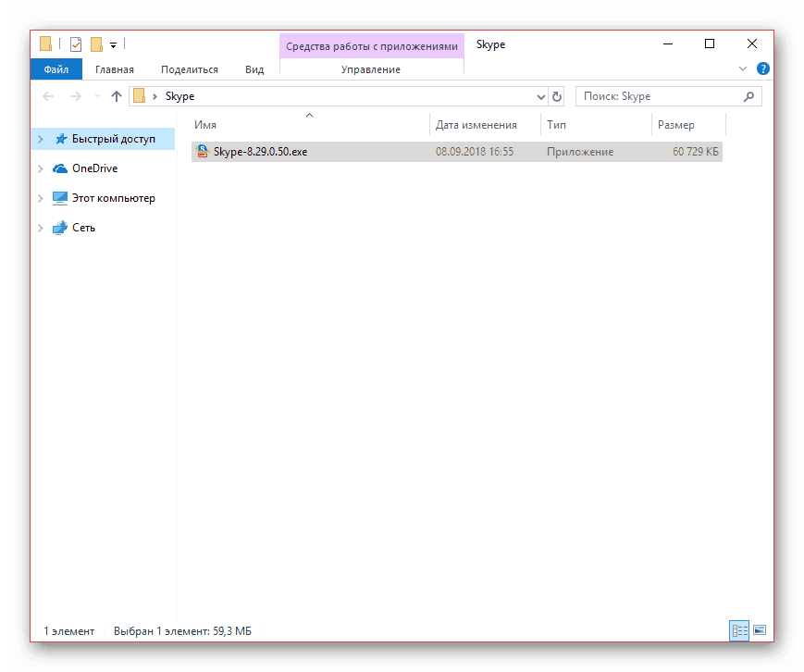Click the Приложение type cell
804x672 pixels.
[x=580, y=152]
